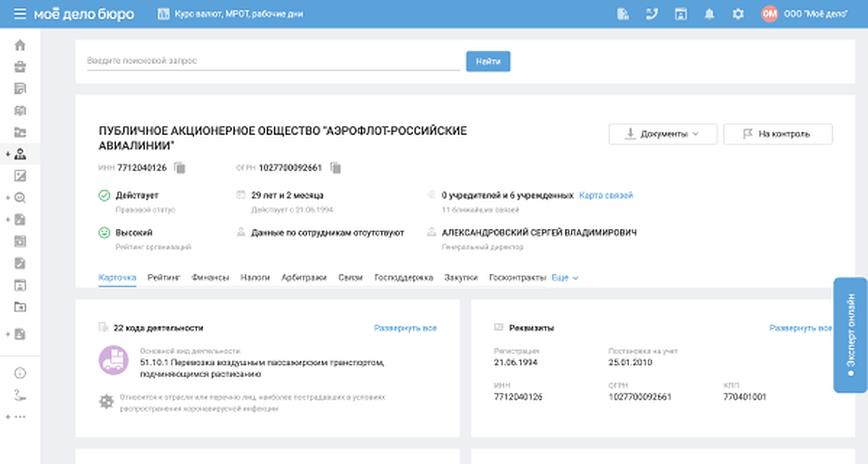Viewport: 868px width, 464px height.
Task: Open the calendar icon in the header
Action: (x=680, y=14)
